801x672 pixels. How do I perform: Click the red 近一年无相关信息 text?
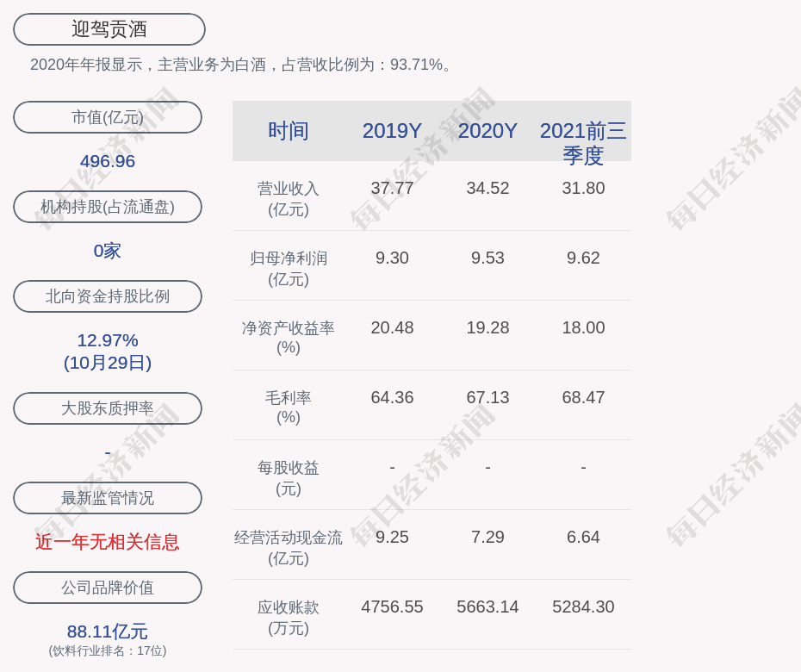pyautogui.click(x=108, y=542)
